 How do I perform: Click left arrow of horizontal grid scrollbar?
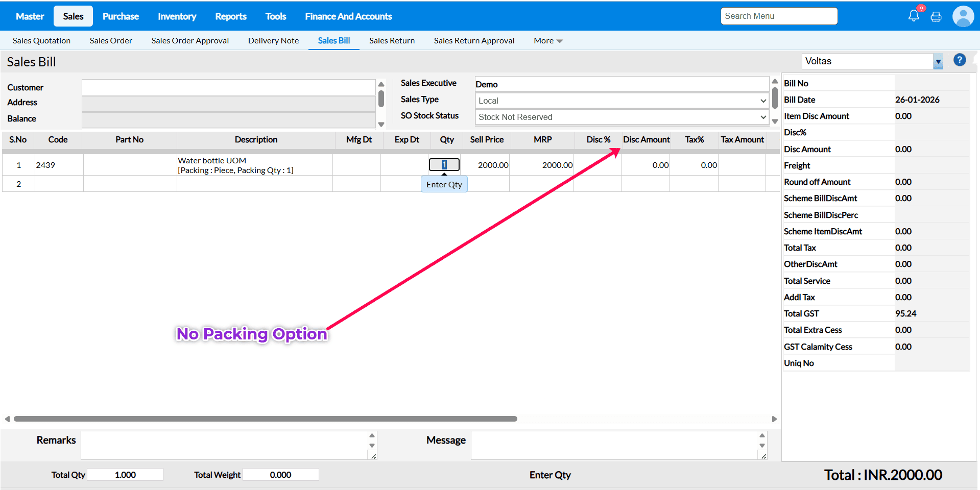point(7,419)
